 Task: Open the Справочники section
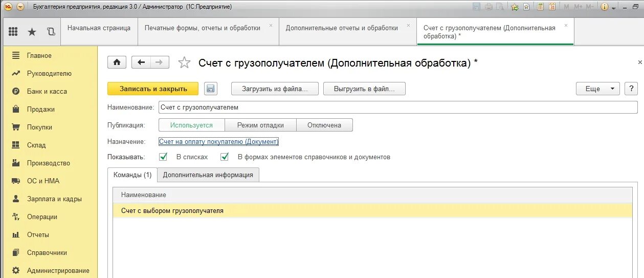pyautogui.click(x=47, y=252)
